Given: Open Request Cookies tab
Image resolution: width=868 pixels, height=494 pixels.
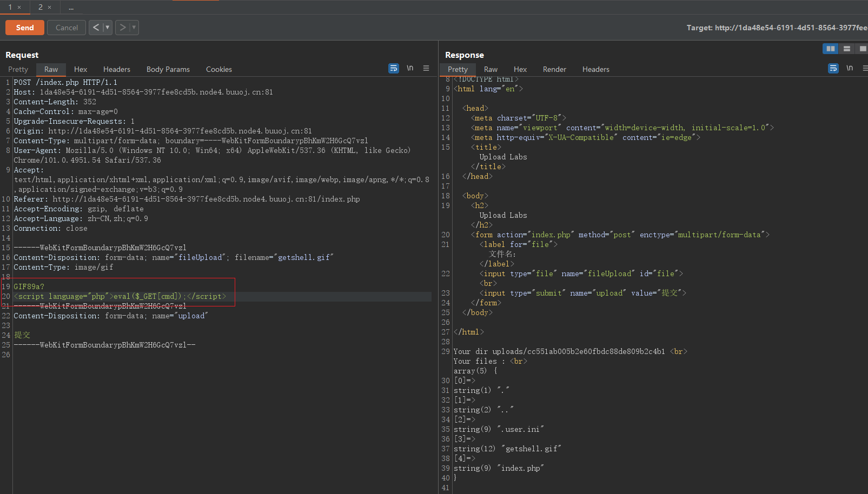Looking at the screenshot, I should pyautogui.click(x=219, y=69).
